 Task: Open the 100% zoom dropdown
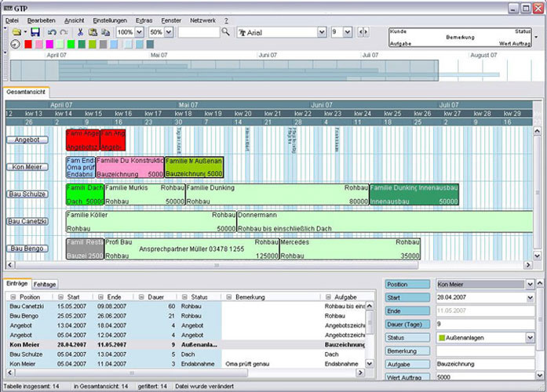[140, 32]
